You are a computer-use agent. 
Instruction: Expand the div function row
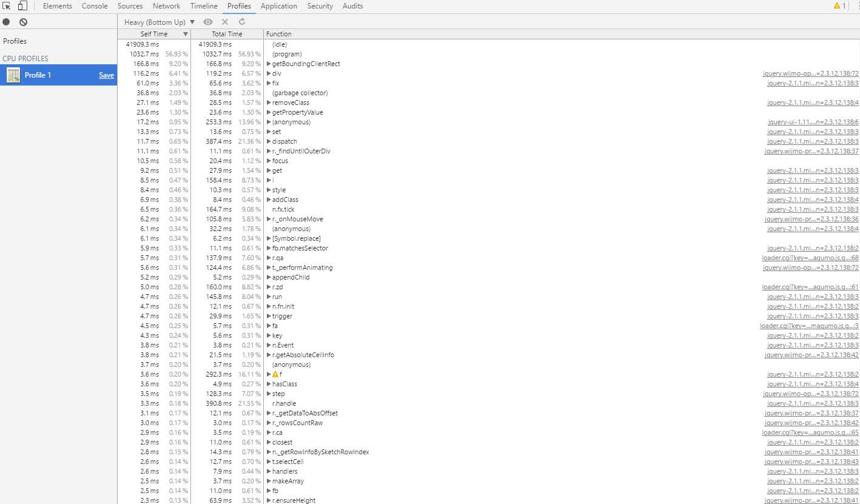pyautogui.click(x=269, y=73)
